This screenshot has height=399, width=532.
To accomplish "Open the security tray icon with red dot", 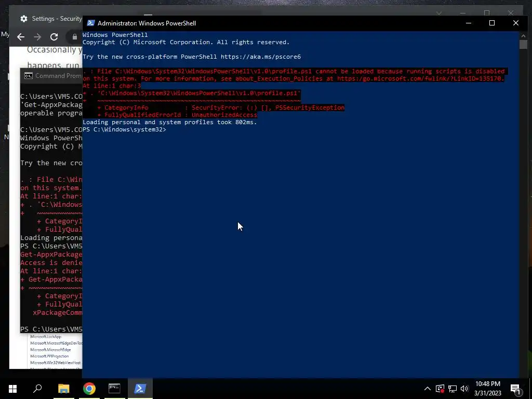I will [440, 389].
